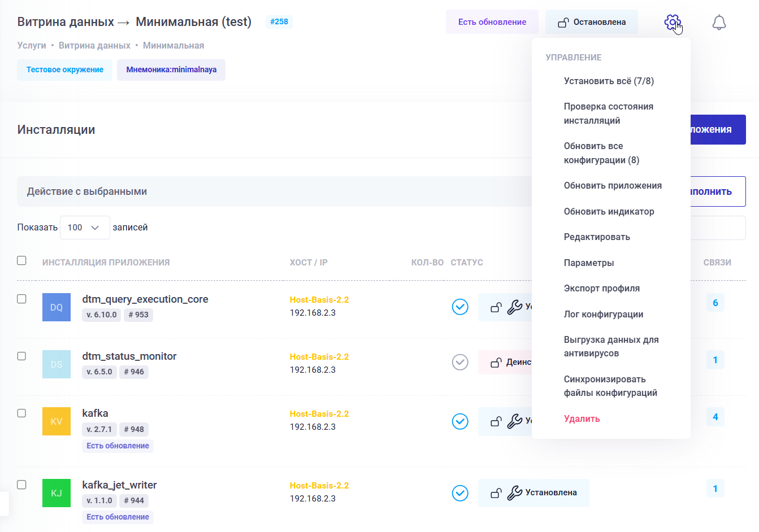Image resolution: width=759 pixels, height=532 pixels.
Task: Click the связи badge showing 6
Action: 715,303
